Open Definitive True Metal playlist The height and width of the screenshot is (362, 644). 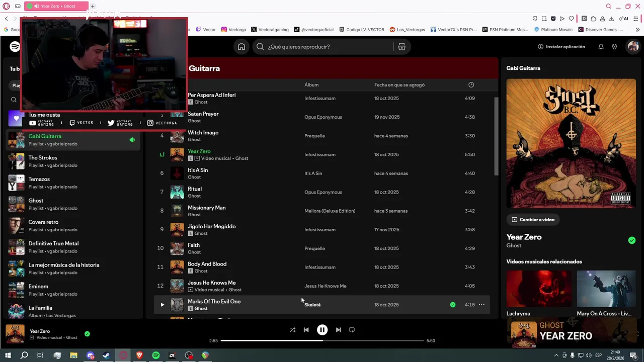tap(73, 247)
